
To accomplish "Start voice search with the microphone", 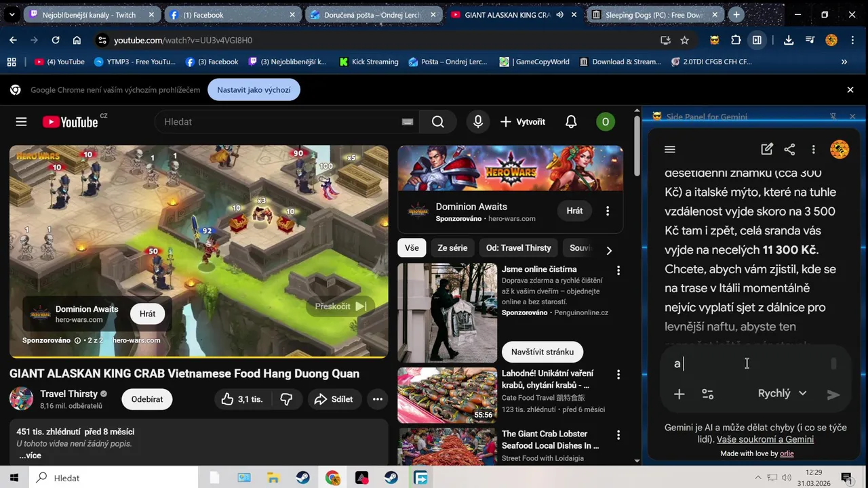I will coord(478,122).
